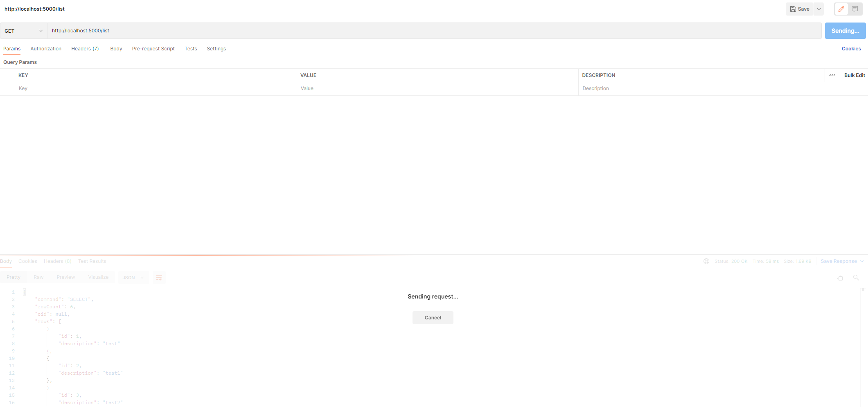
Task: Click the DESCRIPTION column header
Action: pos(598,75)
